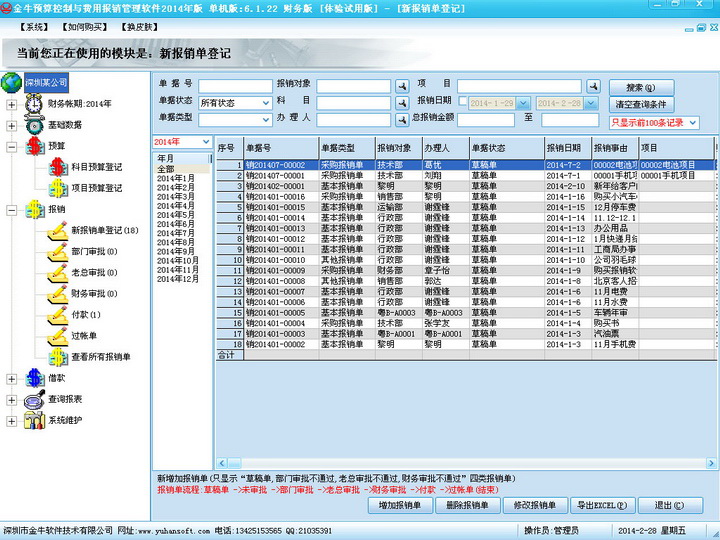Click the 付款 pencil icon in sidebar
This screenshot has height=540, width=720.
pyautogui.click(x=56, y=315)
